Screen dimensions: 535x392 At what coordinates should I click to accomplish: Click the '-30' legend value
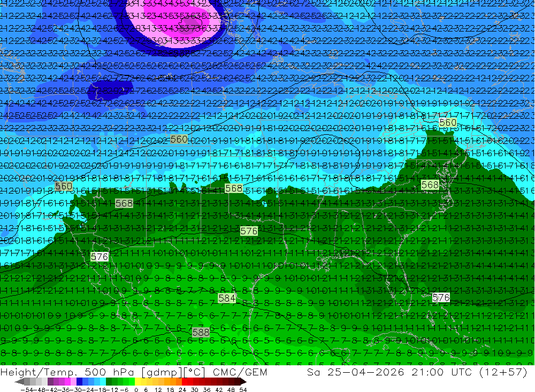click(x=75, y=390)
